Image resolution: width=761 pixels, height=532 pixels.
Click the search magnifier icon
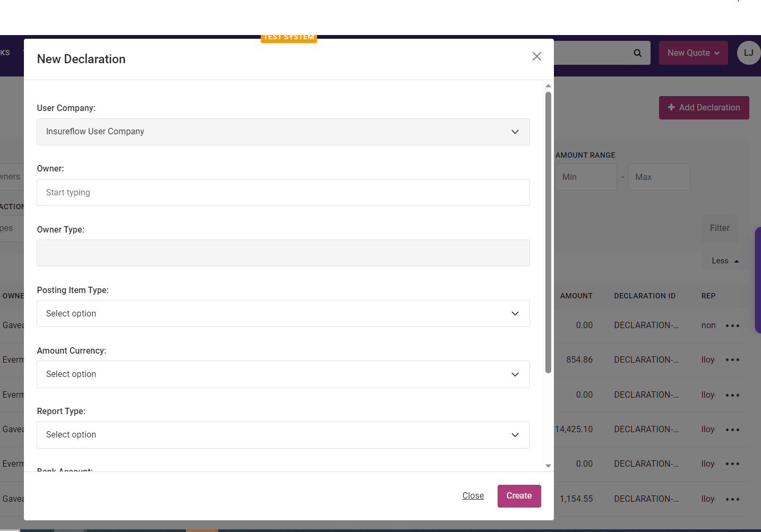pyautogui.click(x=637, y=53)
